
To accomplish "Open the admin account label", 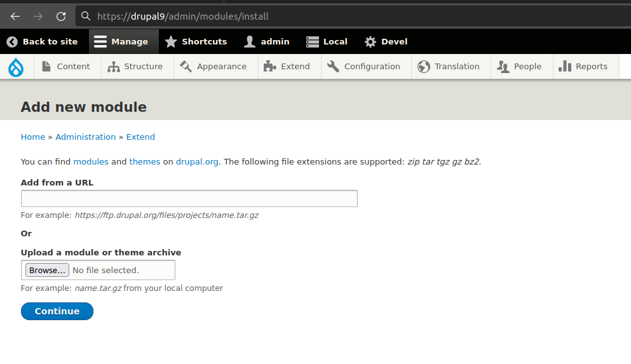I will [275, 42].
